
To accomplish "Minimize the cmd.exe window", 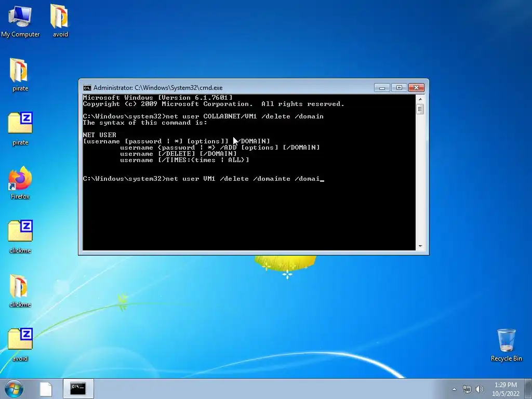I will point(382,88).
